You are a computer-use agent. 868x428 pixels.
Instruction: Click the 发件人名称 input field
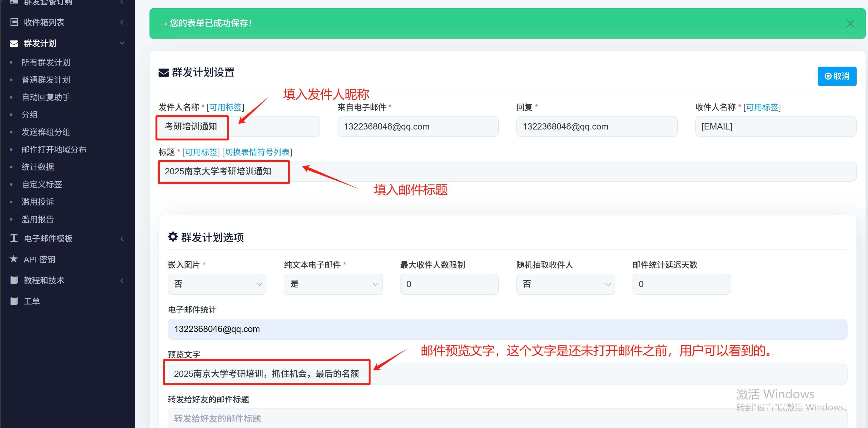pos(239,126)
